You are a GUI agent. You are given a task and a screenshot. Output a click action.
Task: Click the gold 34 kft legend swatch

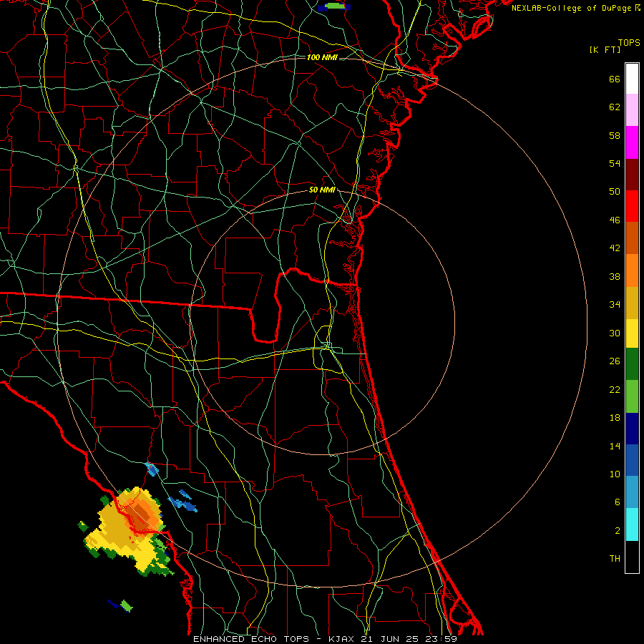coord(632,303)
